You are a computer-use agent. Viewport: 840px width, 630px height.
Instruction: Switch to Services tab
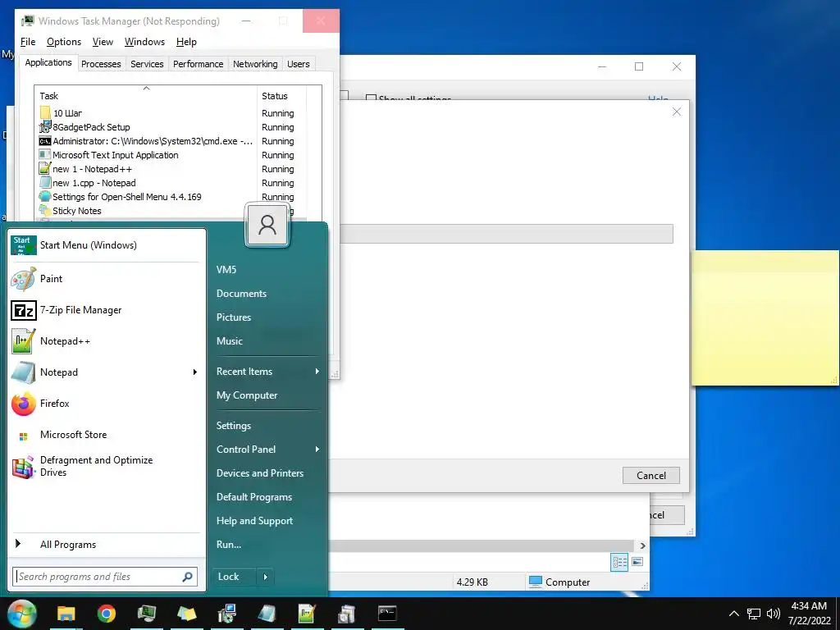(147, 64)
